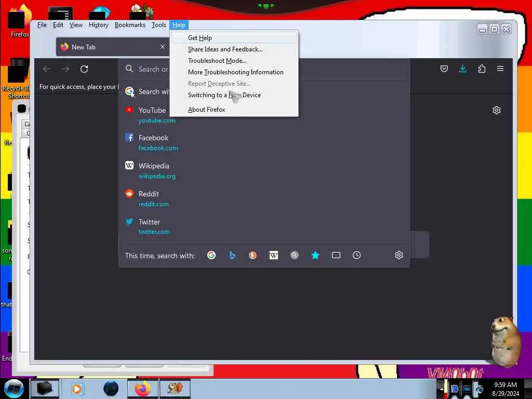
Task: Open the Windows Start button
Action: tap(14, 389)
